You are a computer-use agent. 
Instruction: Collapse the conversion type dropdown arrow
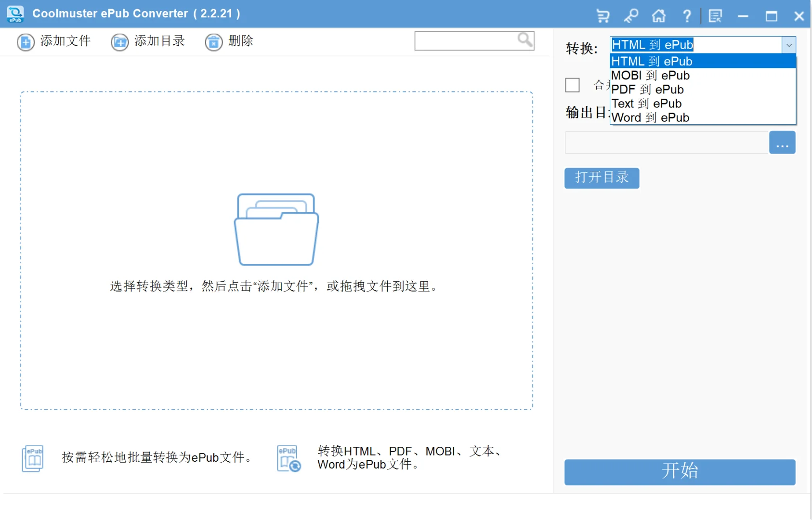789,45
